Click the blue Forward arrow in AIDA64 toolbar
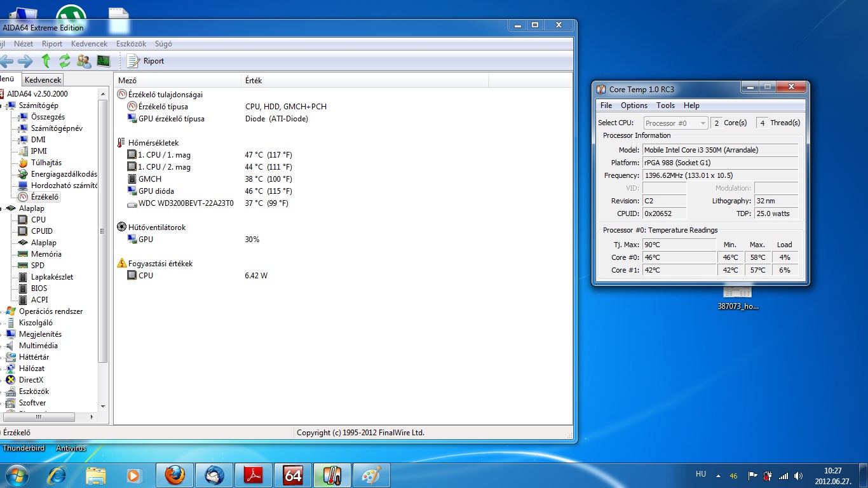Viewport: 868px width, 488px height. (25, 61)
